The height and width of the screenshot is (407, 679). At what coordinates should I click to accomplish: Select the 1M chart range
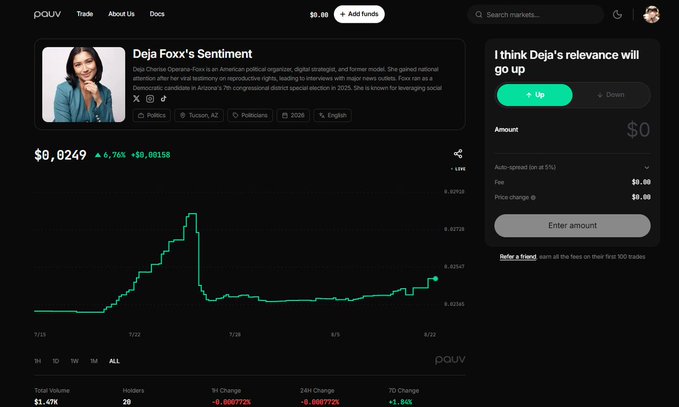point(94,361)
